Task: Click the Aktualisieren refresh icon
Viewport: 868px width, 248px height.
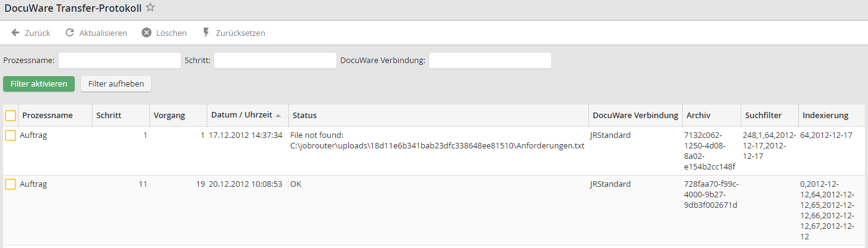Action: [x=70, y=33]
